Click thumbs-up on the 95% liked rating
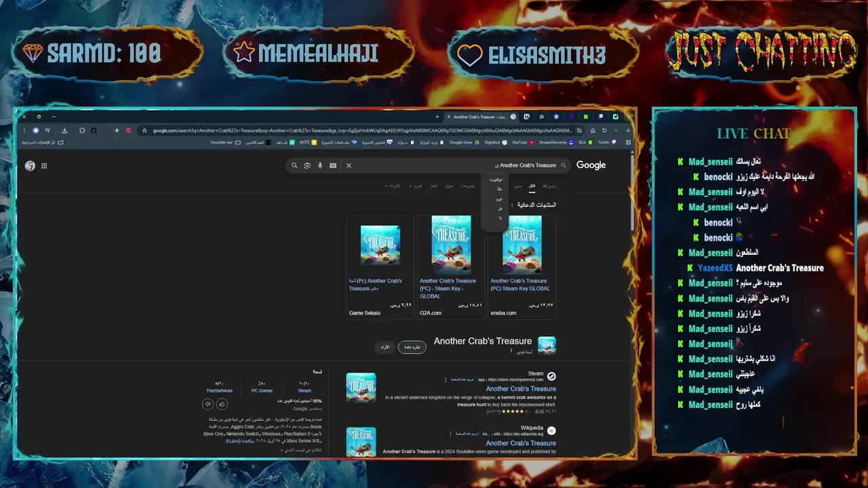Image resolution: width=868 pixels, height=488 pixels. (222, 404)
